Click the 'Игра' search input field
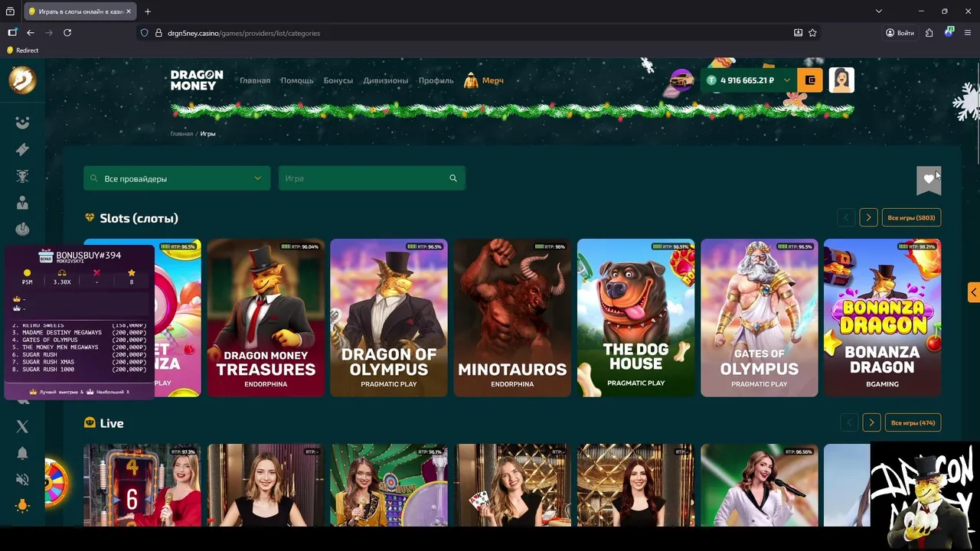This screenshot has height=551, width=980. [371, 178]
